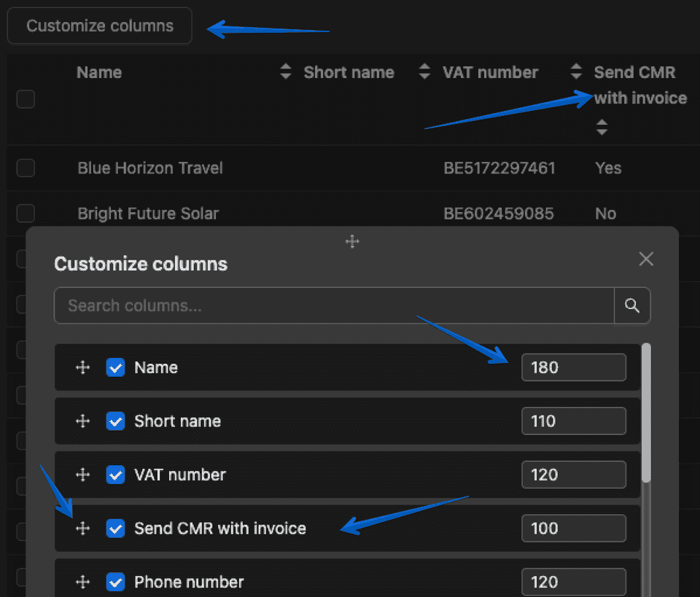Focus the Search columns field
Viewport: 700px width, 597px height.
coord(334,305)
